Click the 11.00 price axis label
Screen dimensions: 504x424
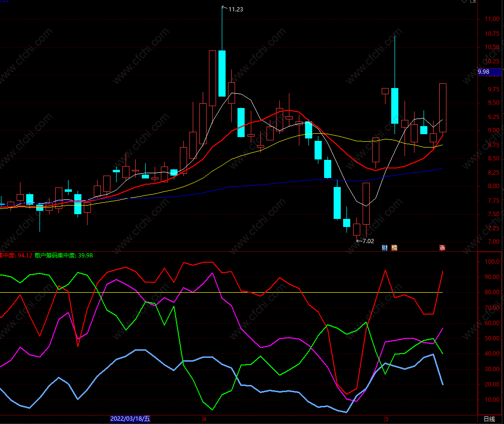pos(492,19)
